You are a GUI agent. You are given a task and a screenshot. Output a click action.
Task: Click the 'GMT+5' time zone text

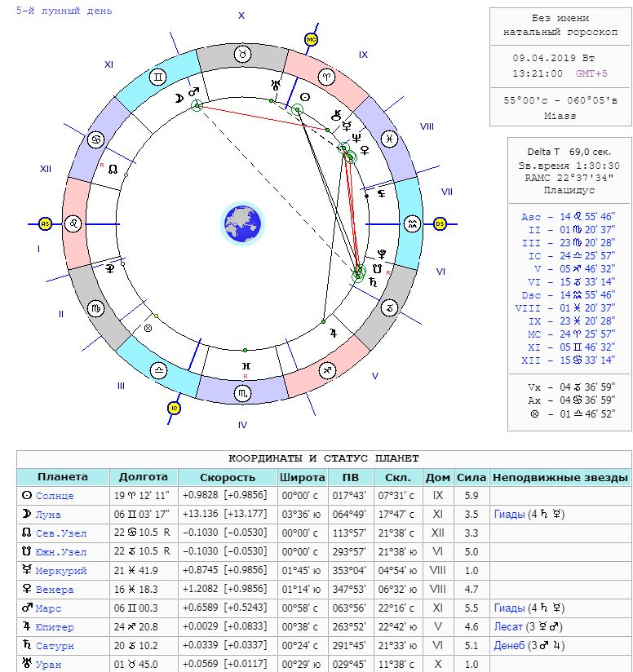pyautogui.click(x=591, y=73)
